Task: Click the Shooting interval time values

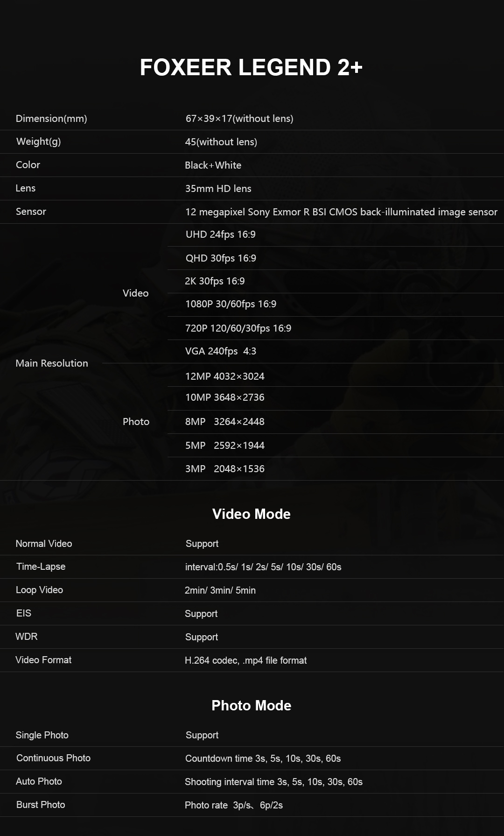Action: (274, 782)
